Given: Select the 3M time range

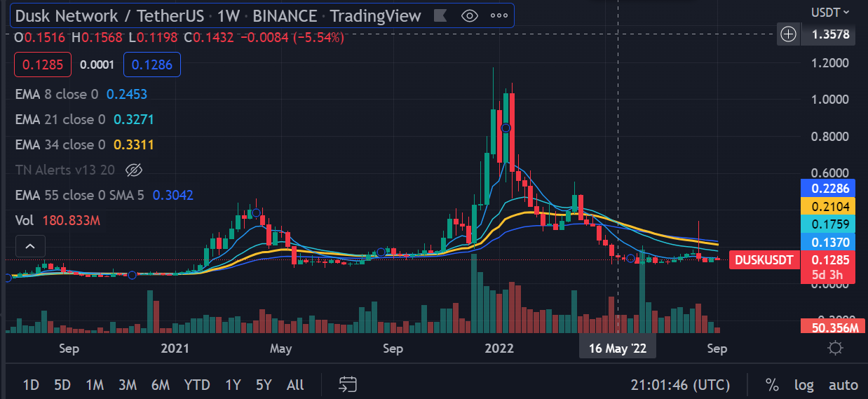Looking at the screenshot, I should point(127,384).
